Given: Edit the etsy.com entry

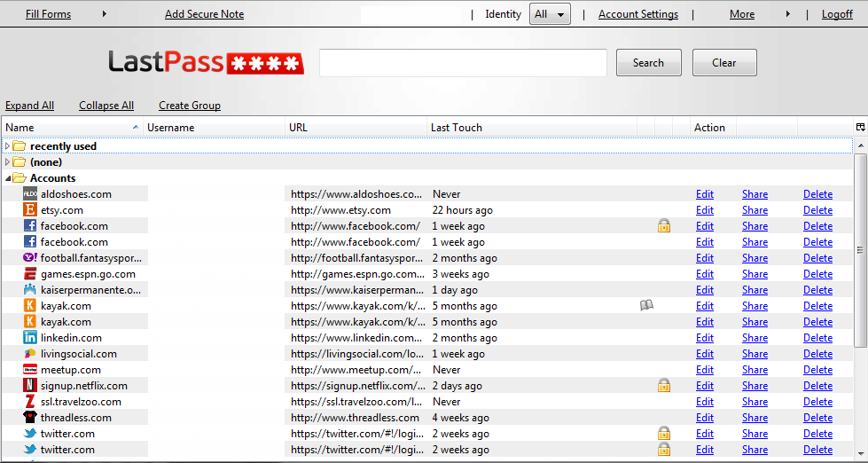Looking at the screenshot, I should coord(705,210).
